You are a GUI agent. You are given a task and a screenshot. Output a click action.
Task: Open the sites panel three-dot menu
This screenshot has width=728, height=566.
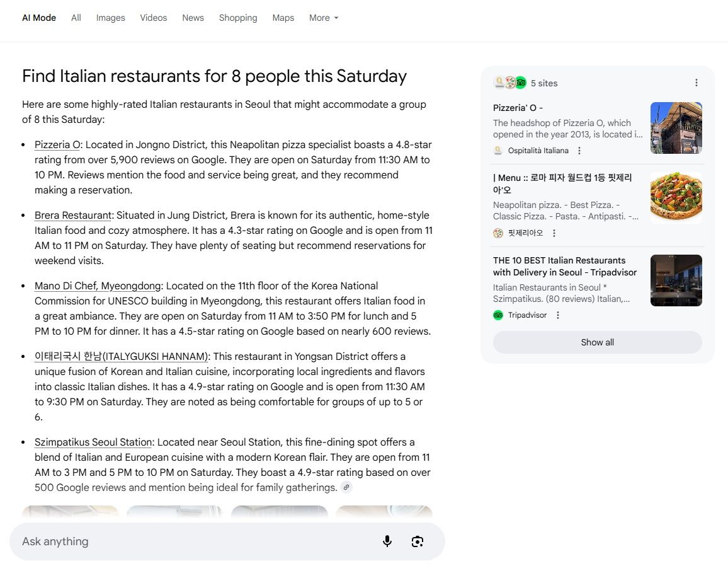click(x=696, y=83)
